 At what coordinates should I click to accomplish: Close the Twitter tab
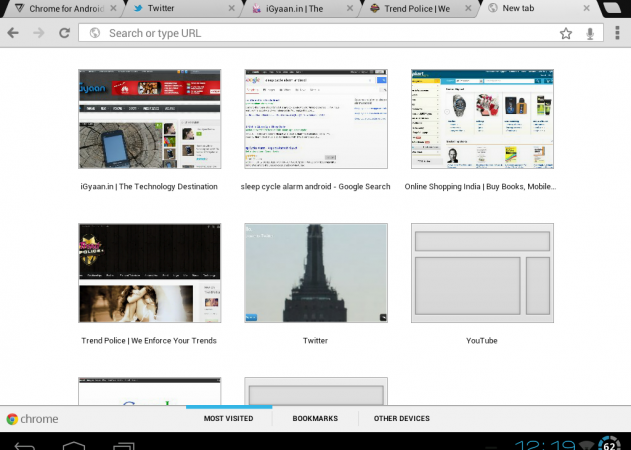tap(233, 8)
